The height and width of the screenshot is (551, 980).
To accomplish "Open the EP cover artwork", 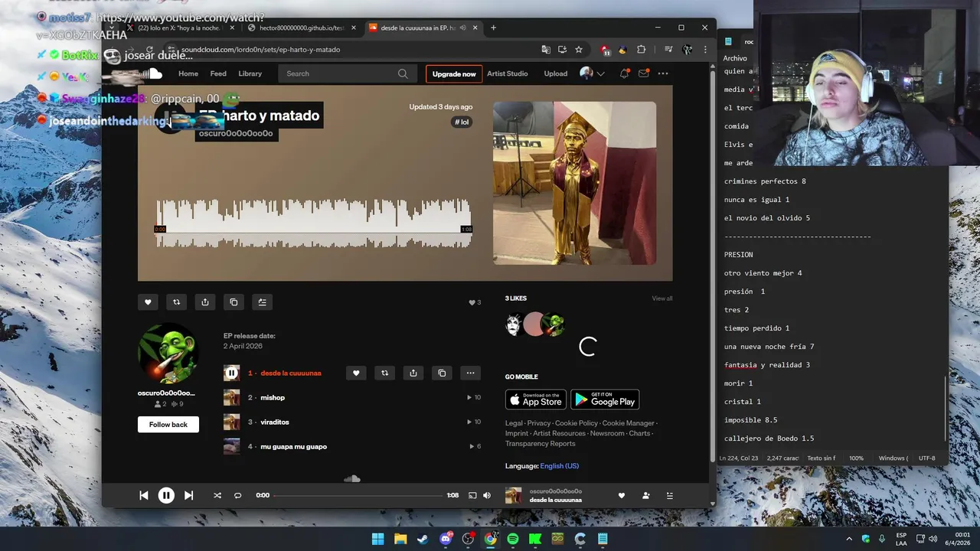I will [574, 183].
